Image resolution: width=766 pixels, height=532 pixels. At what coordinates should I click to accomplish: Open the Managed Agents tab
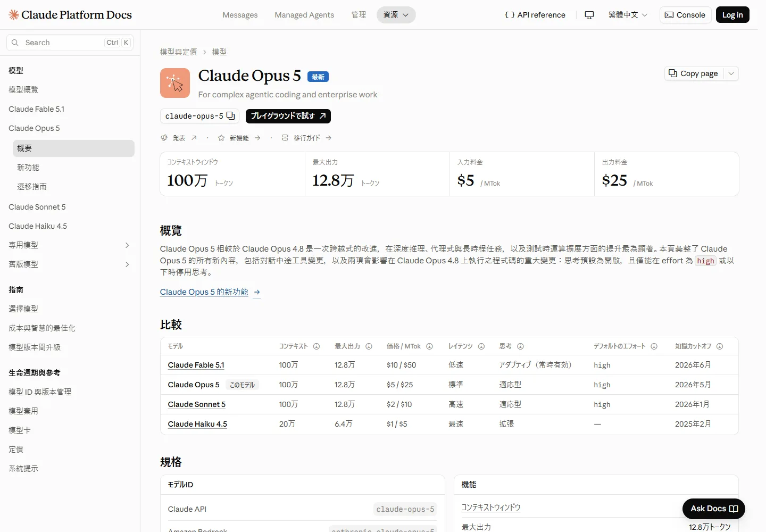pos(304,15)
